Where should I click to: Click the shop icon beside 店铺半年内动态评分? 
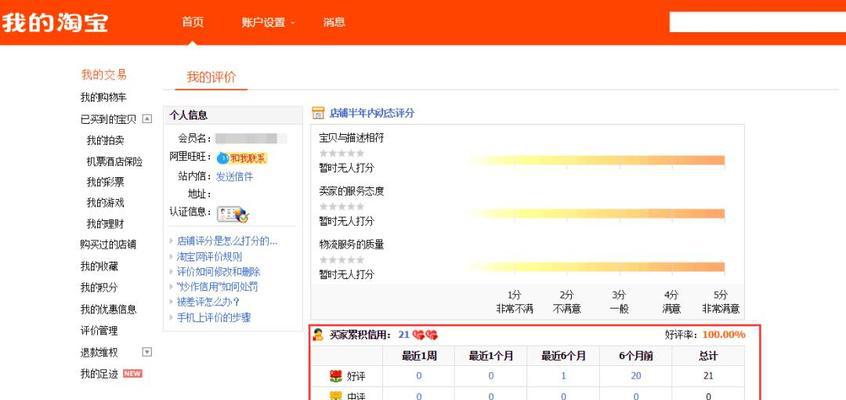click(318, 113)
